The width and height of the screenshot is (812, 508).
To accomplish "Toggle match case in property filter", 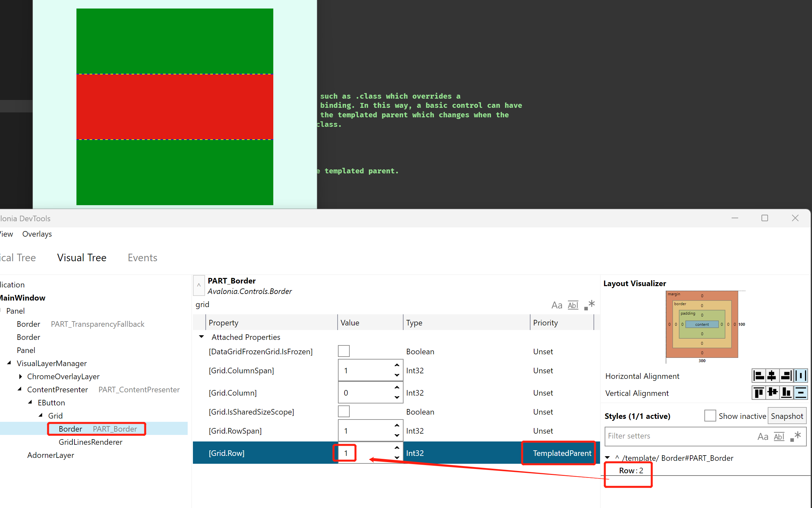I will click(556, 305).
